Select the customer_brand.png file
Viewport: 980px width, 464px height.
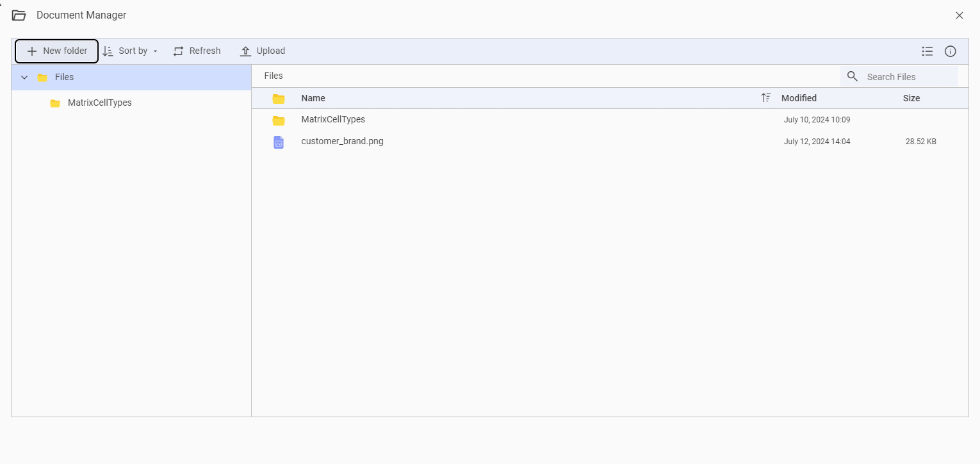610,142
